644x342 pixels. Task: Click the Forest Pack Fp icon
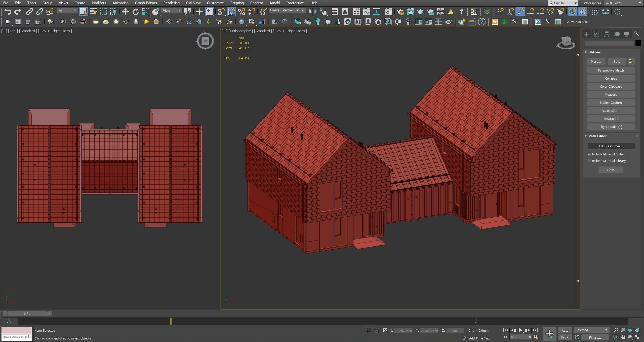click(495, 22)
